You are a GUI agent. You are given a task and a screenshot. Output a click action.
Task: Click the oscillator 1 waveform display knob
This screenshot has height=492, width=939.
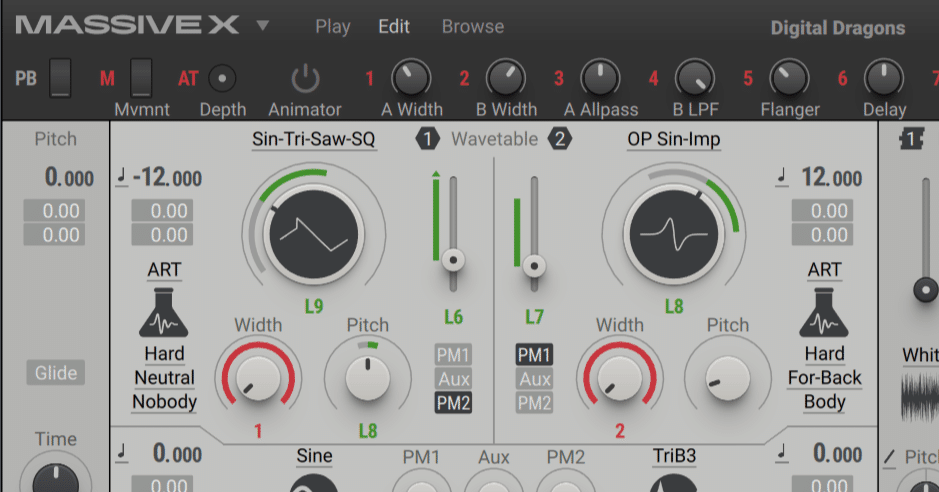[314, 235]
